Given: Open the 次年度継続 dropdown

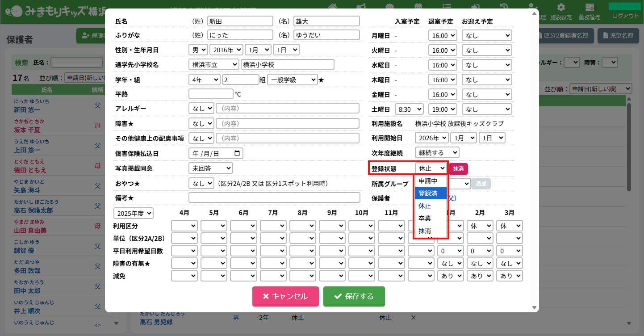Looking at the screenshot, I should (x=436, y=153).
